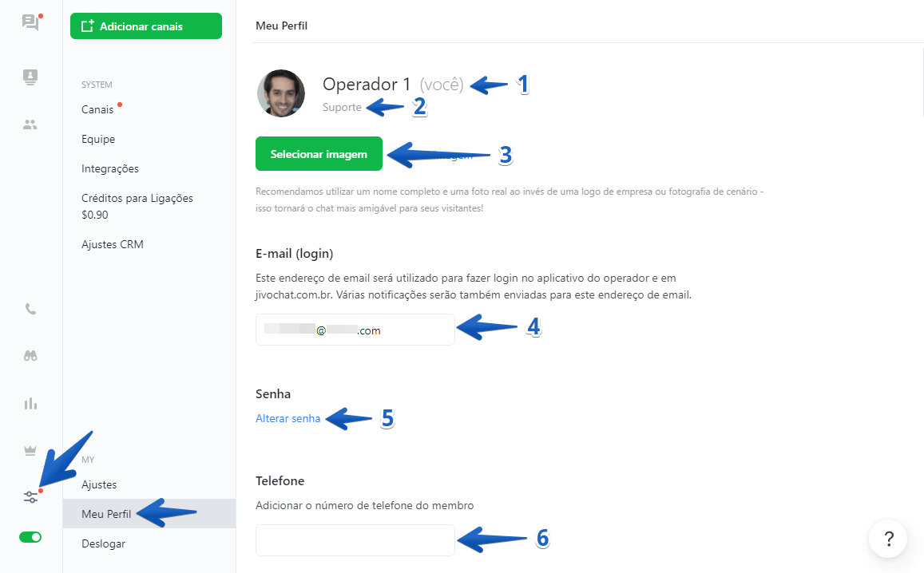Click the Telefone input field
The image size is (924, 573).
(x=355, y=539)
